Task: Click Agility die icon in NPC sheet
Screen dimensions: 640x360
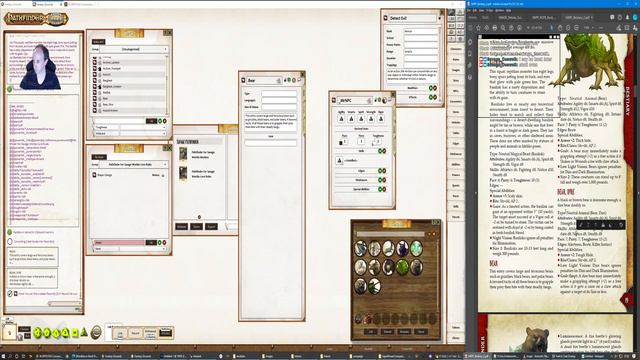Action: point(341,119)
